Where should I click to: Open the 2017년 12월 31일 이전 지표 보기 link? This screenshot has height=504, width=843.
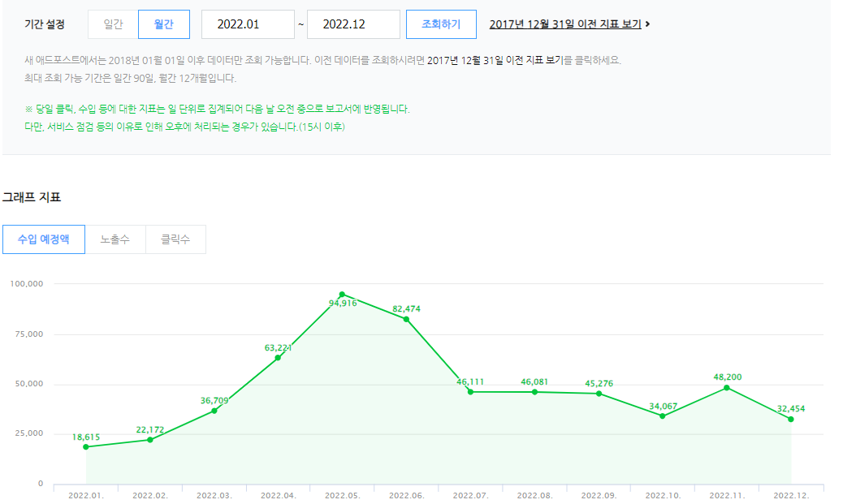tap(565, 24)
